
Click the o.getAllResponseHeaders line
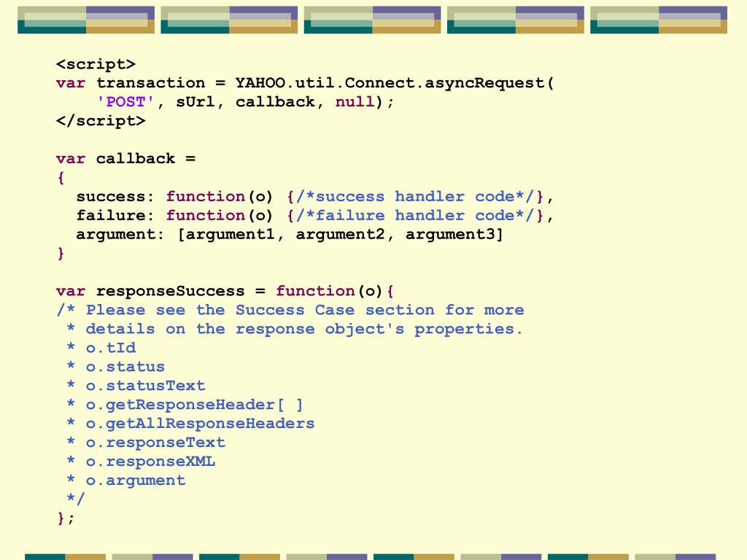(190, 424)
